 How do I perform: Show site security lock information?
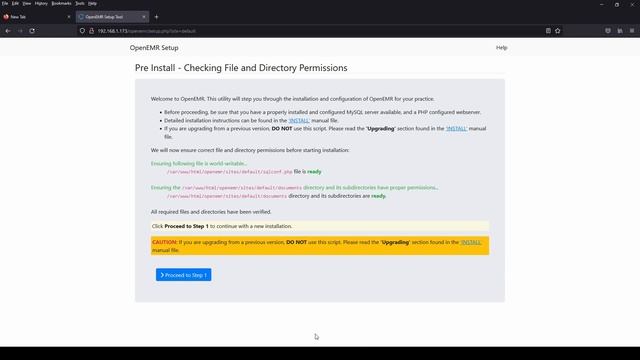[91, 31]
